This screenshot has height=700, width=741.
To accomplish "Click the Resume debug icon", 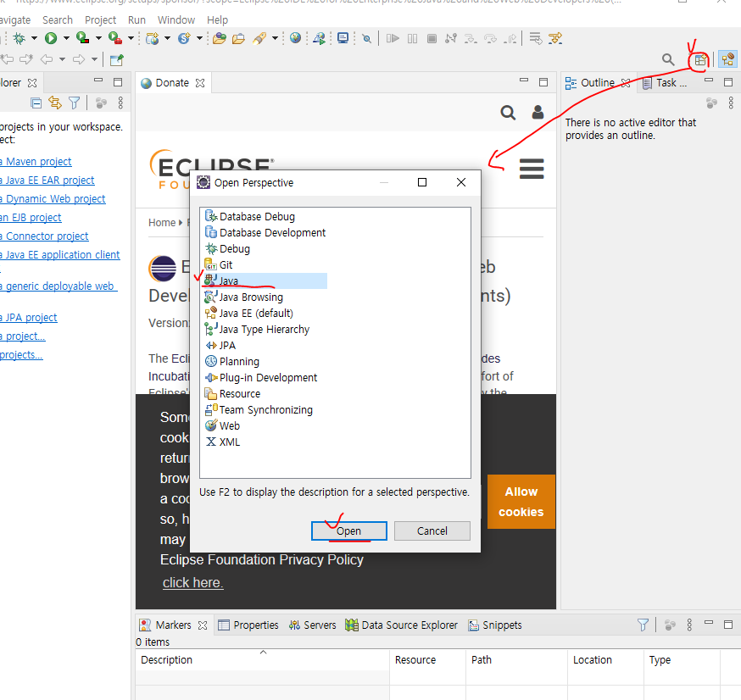I will [393, 38].
